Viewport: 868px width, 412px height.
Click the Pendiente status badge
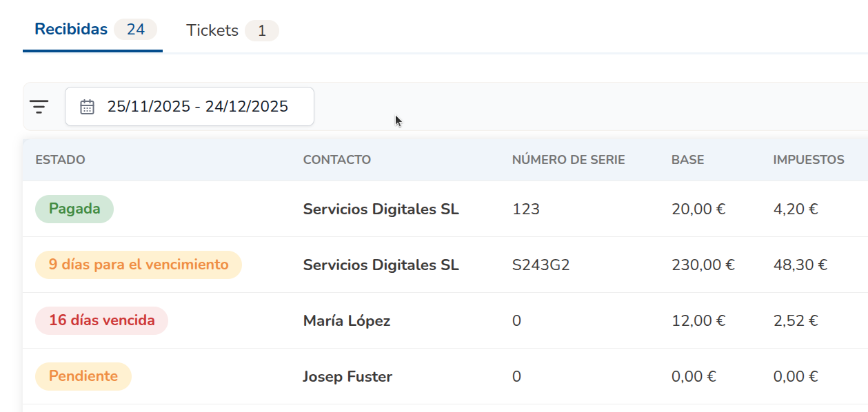[x=83, y=376]
